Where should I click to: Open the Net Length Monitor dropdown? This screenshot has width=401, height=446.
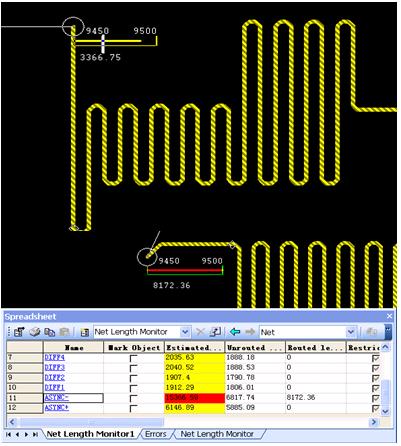185,332
